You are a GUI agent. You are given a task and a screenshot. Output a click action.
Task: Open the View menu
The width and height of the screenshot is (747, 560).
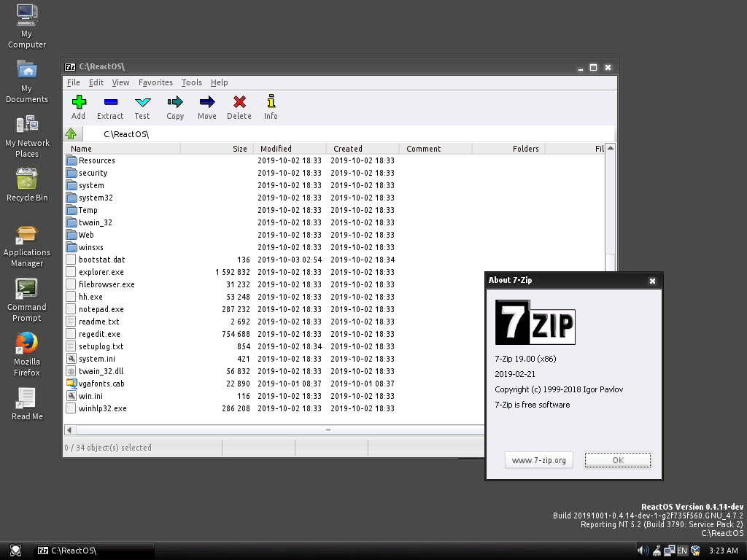tap(120, 82)
